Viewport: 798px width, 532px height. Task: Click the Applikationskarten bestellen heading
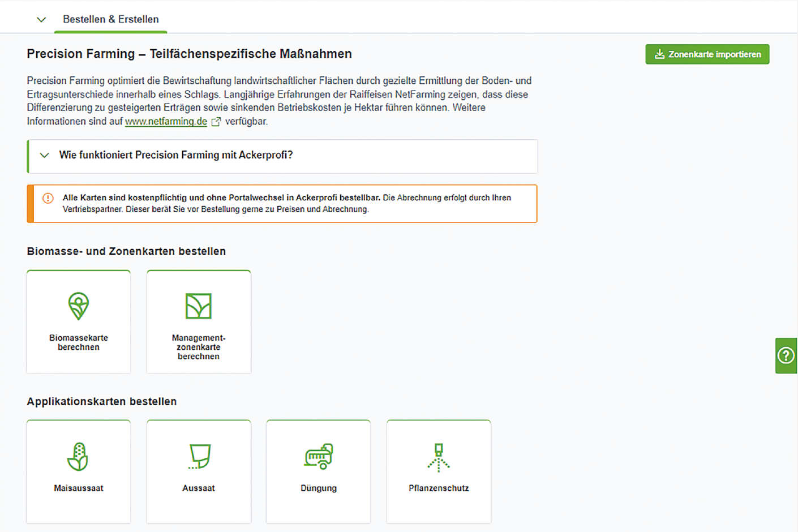tap(102, 401)
